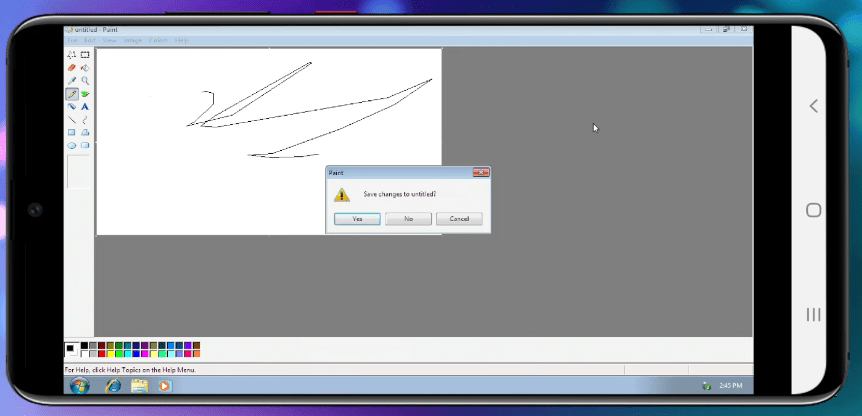The width and height of the screenshot is (862, 416).
Task: Click the system tray network icon
Action: (x=706, y=386)
